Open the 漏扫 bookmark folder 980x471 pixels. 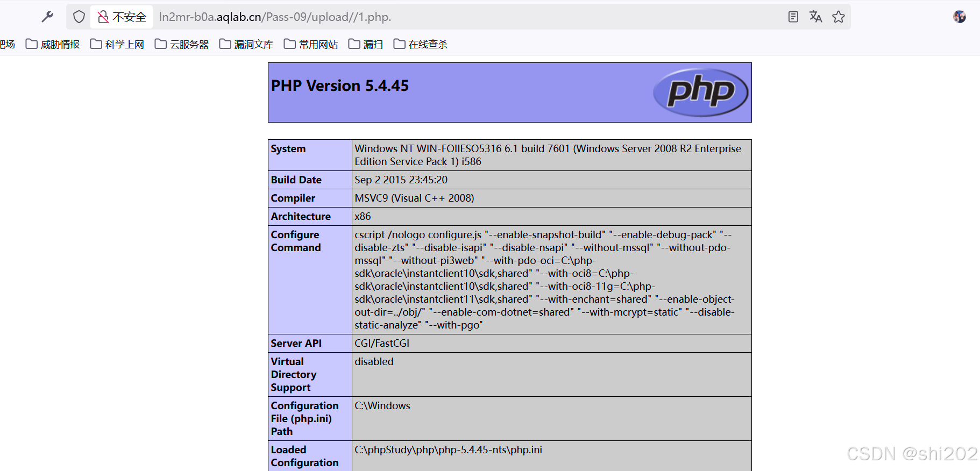point(366,44)
